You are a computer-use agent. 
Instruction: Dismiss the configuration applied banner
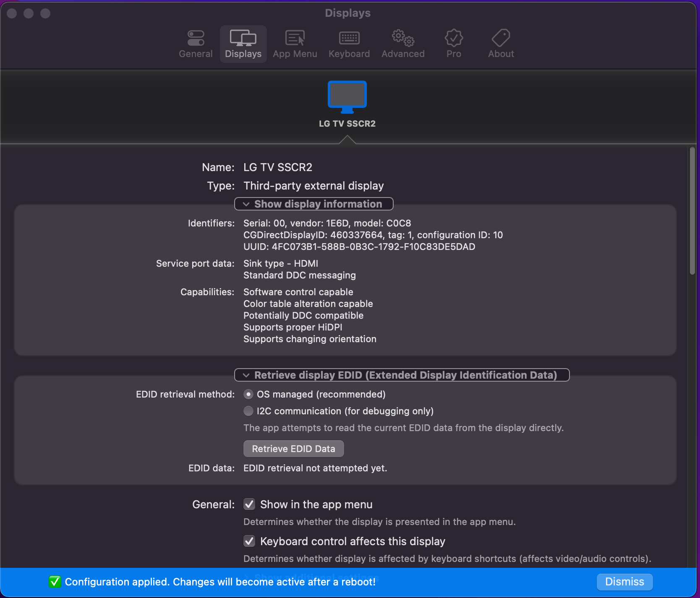624,582
